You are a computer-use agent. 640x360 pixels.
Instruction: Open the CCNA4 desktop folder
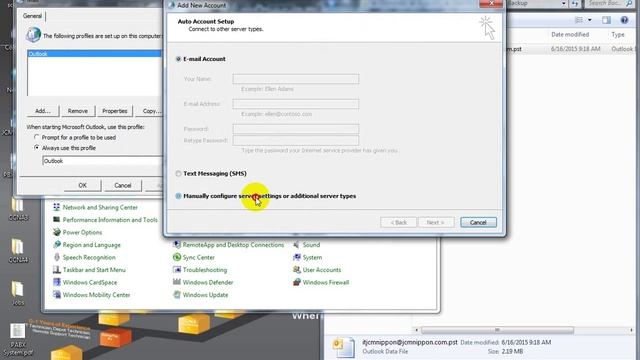(x=18, y=251)
